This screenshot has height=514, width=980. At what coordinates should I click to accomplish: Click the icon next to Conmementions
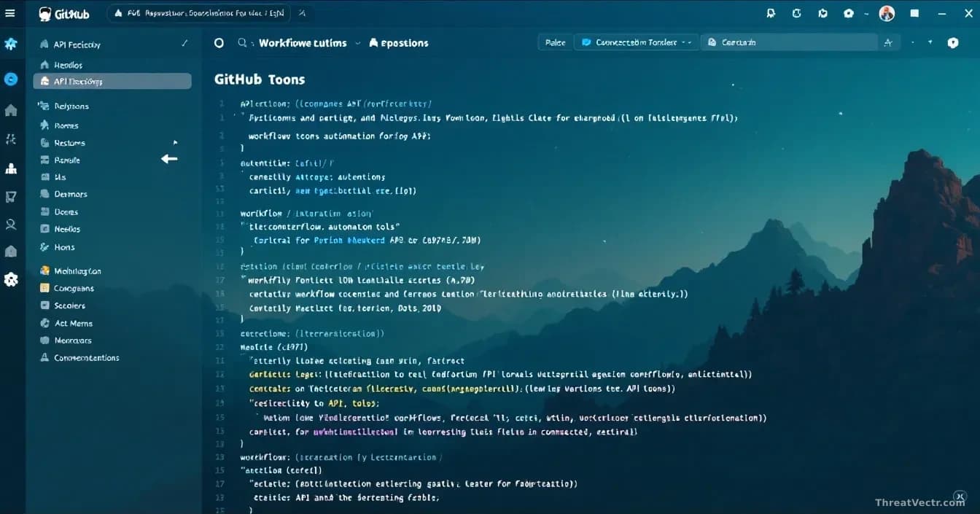pyautogui.click(x=45, y=357)
